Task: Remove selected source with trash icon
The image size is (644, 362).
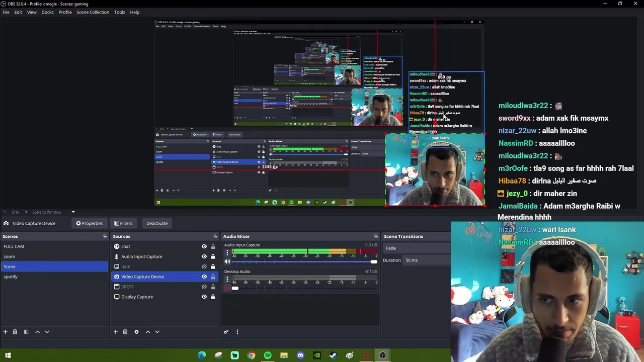Action: [x=125, y=332]
